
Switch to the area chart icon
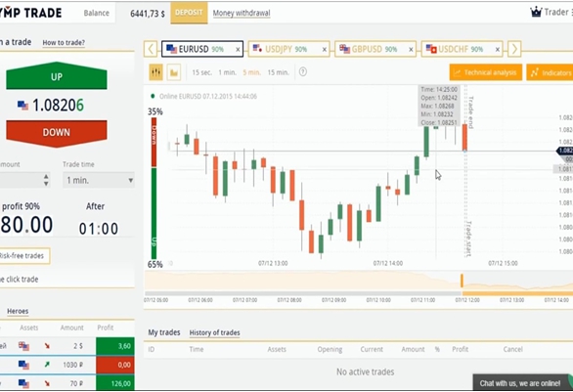pyautogui.click(x=174, y=72)
